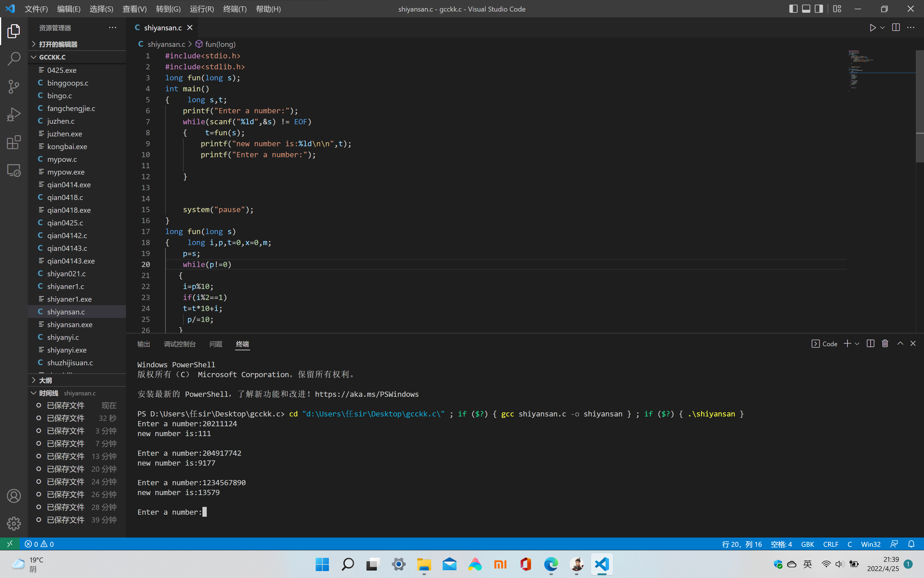Open the Manage gear icon
924x578 pixels.
[14, 523]
